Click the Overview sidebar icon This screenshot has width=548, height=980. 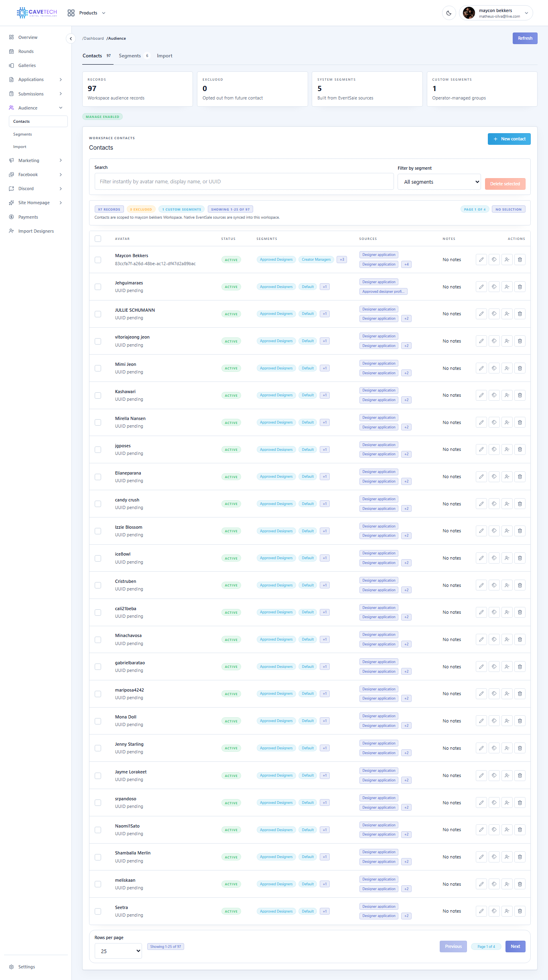click(x=11, y=37)
